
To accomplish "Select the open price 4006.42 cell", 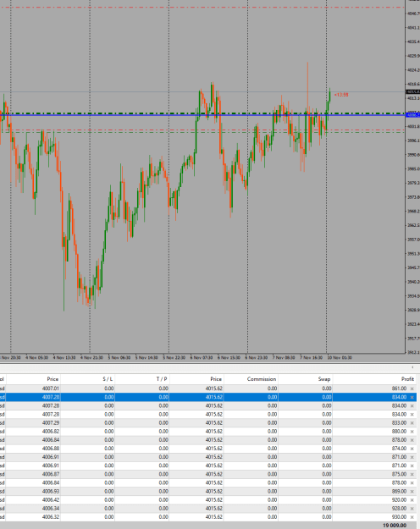I will point(51,500).
